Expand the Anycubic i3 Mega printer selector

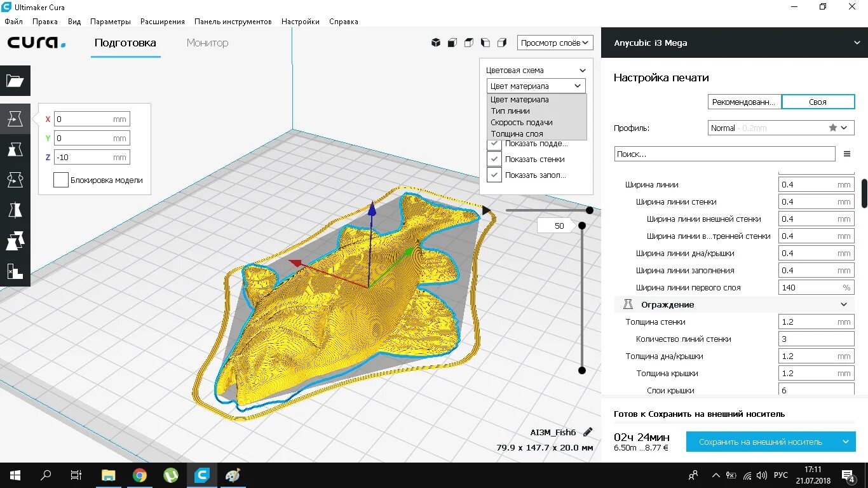click(x=735, y=43)
